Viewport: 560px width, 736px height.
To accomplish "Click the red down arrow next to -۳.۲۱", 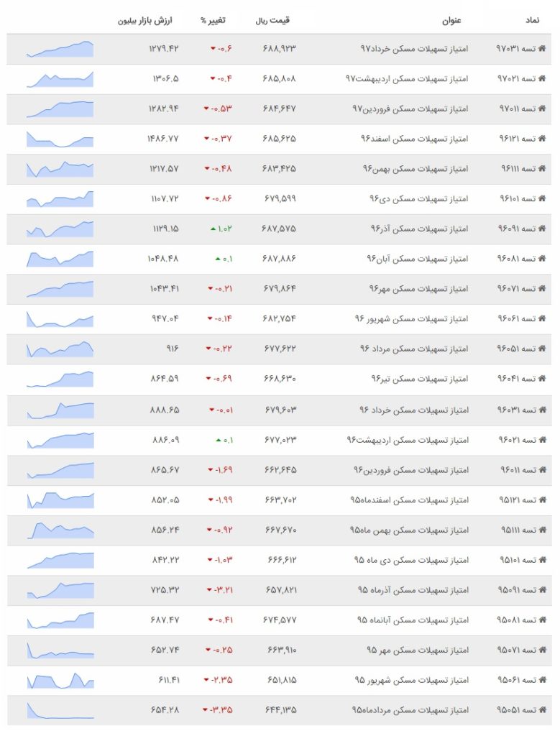I will [x=209, y=590].
